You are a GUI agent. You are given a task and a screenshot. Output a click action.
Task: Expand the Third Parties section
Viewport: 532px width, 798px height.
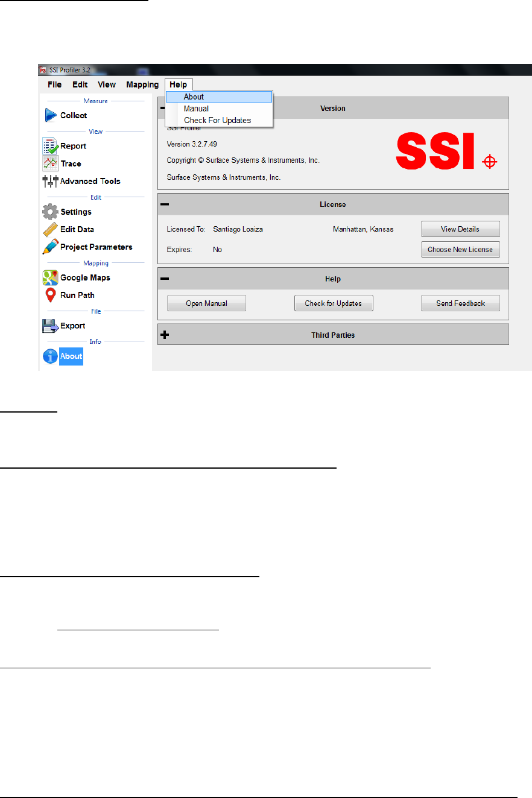coord(165,335)
